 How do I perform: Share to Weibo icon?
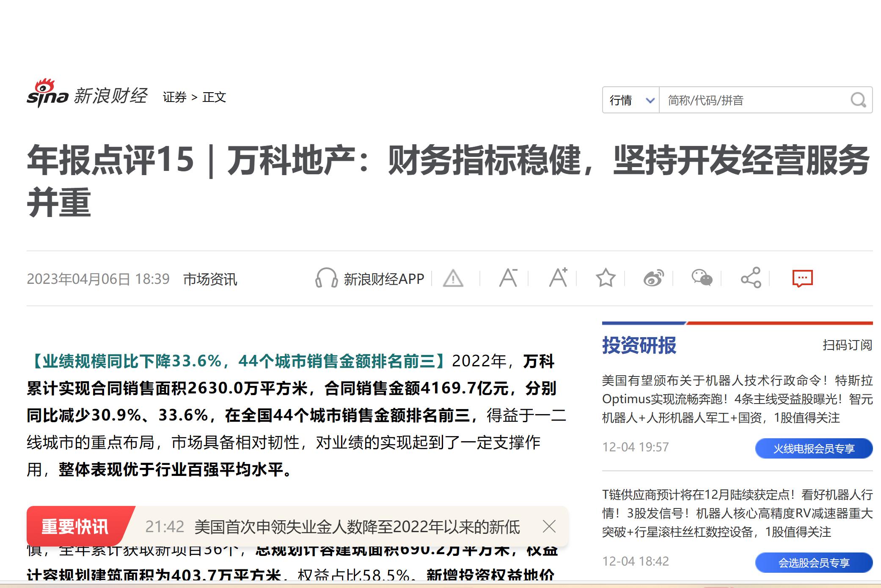point(653,278)
